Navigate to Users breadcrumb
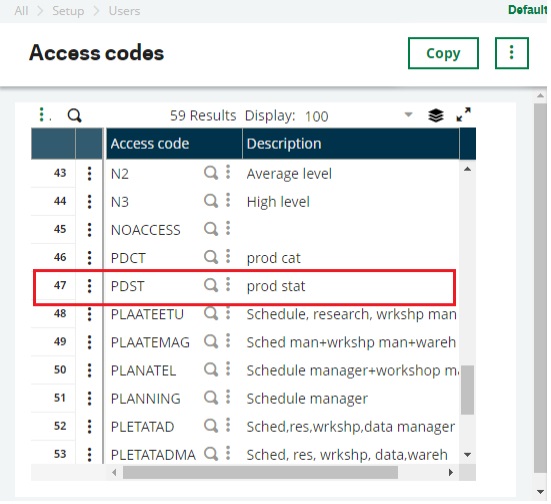 (124, 11)
